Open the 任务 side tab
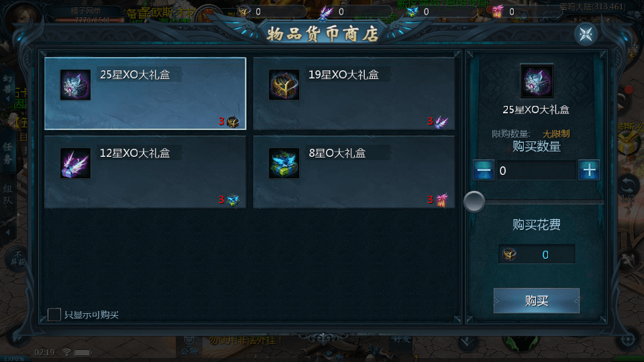Screen dimensions: 644x362 (8, 153)
